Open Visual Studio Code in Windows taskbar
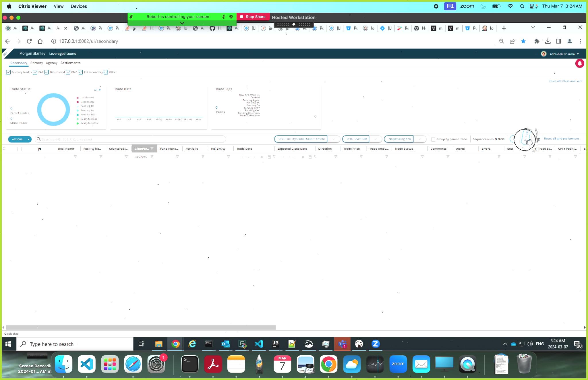Viewport: 588px width, 380px height. [259, 344]
